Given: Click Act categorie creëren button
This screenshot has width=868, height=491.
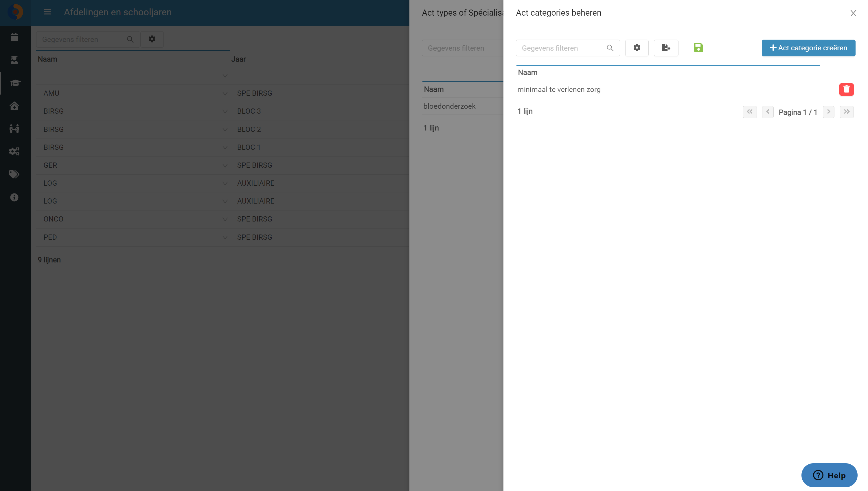Looking at the screenshot, I should [x=808, y=48].
